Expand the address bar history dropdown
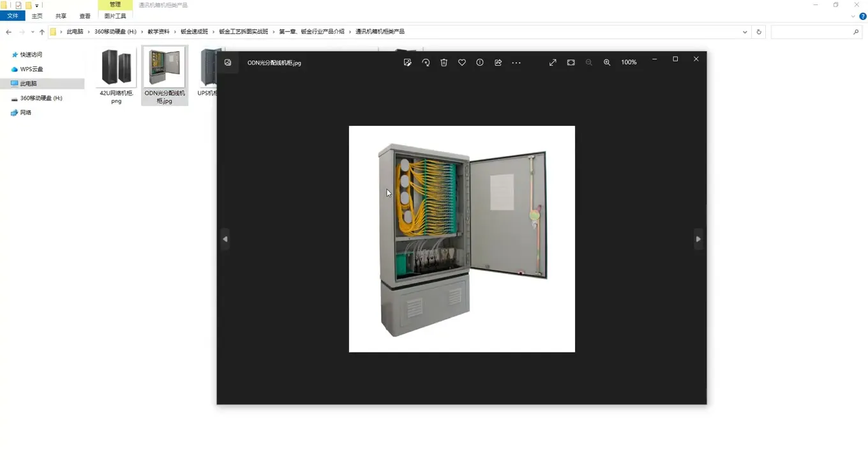 tap(745, 32)
